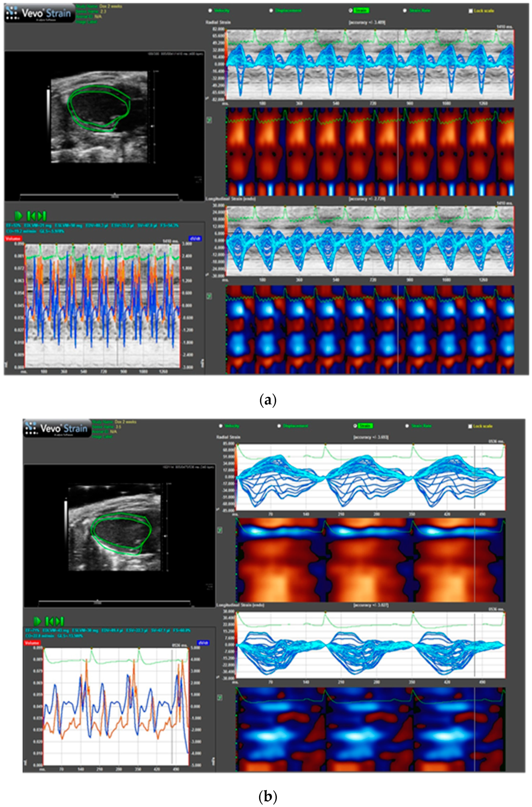Image resolution: width=532 pixels, height=807 pixels.
Task: Enable the Lock scale checkbox in panel (a)
Action: pos(471,11)
